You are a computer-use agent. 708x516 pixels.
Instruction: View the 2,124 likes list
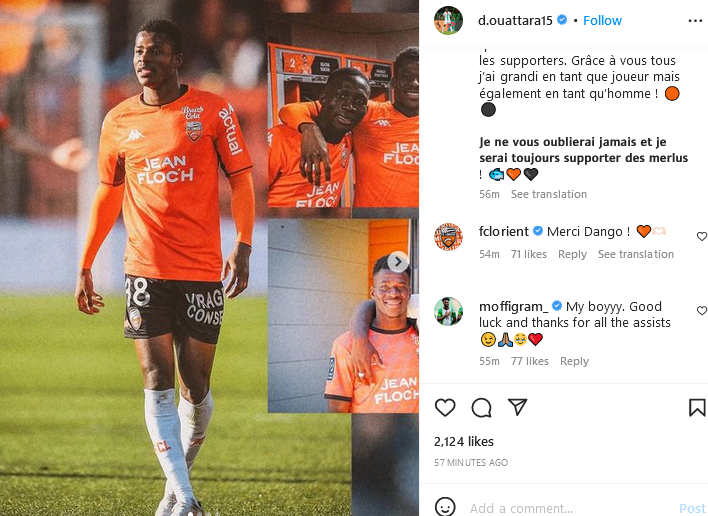464,442
